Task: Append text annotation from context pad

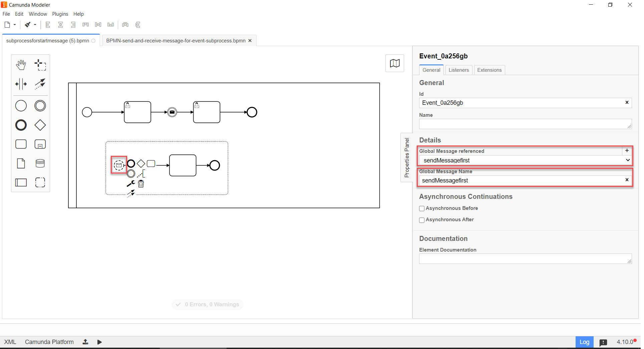Action: pos(141,173)
